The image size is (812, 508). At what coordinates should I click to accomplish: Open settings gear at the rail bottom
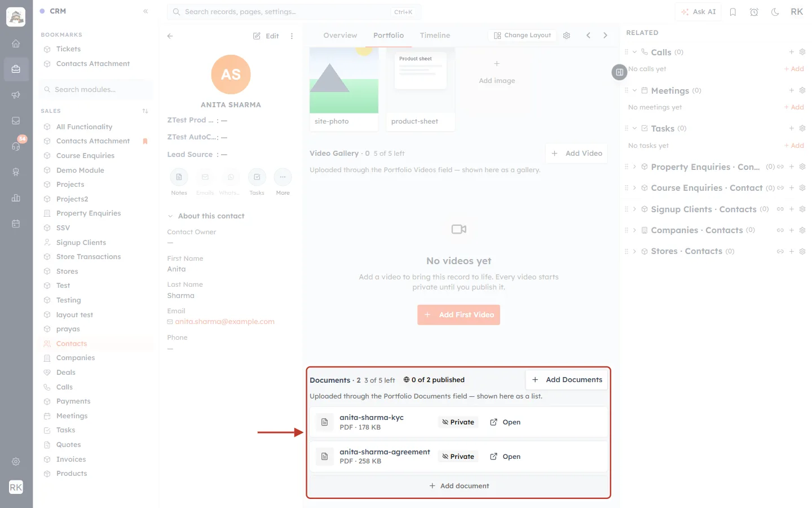16,462
